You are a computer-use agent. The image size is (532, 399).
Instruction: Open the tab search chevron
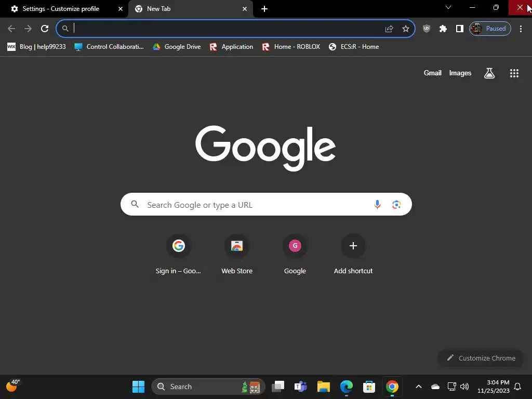tap(448, 7)
